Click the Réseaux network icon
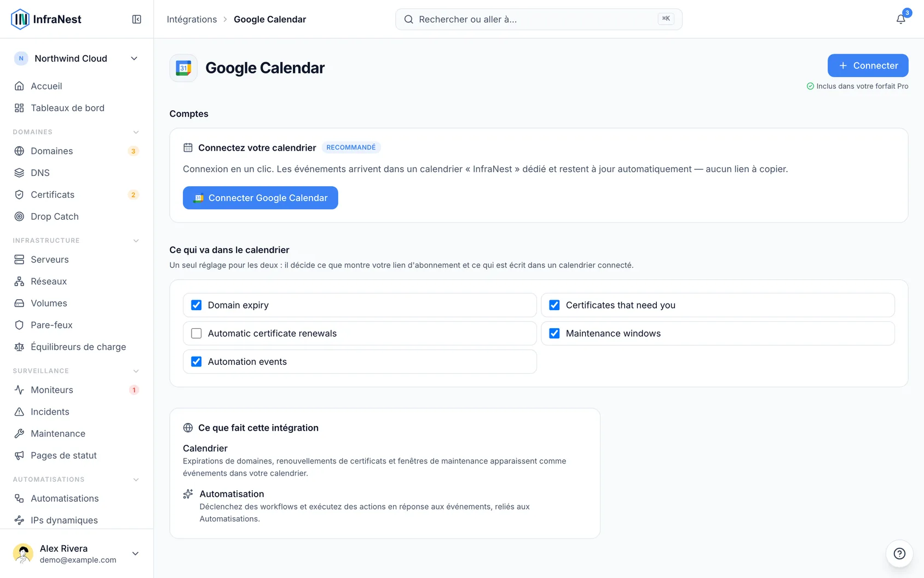 click(x=19, y=281)
